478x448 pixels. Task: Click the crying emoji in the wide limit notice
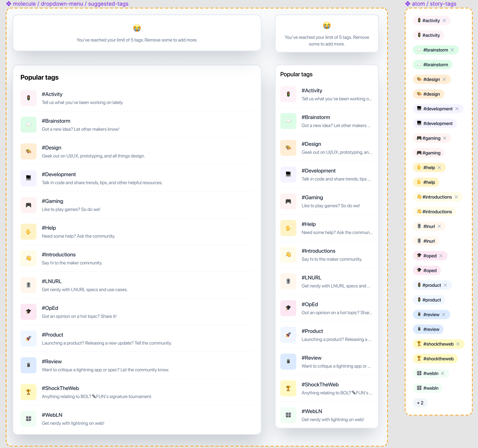(x=137, y=28)
